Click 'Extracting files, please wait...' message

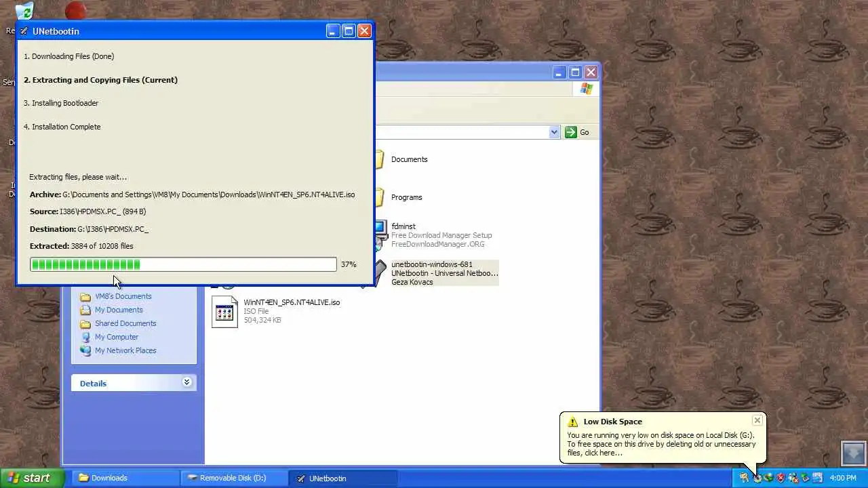click(78, 177)
